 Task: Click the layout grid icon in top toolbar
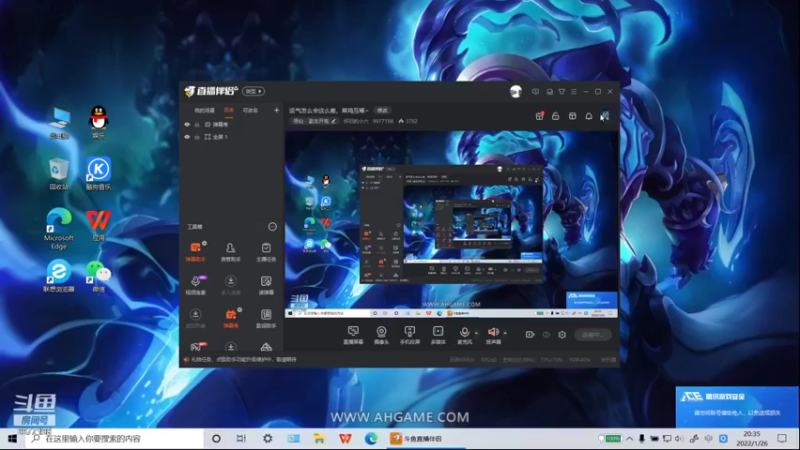(572, 116)
